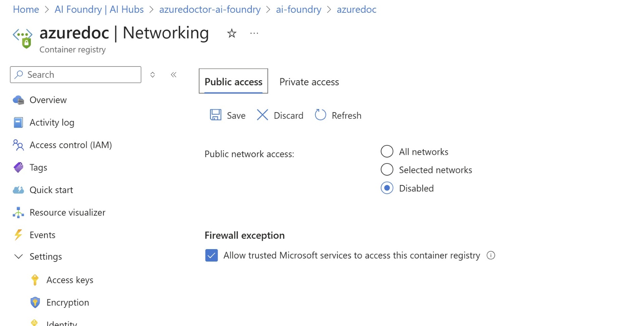This screenshot has height=326, width=644.
Task: Click the Discard button label
Action: point(288,115)
